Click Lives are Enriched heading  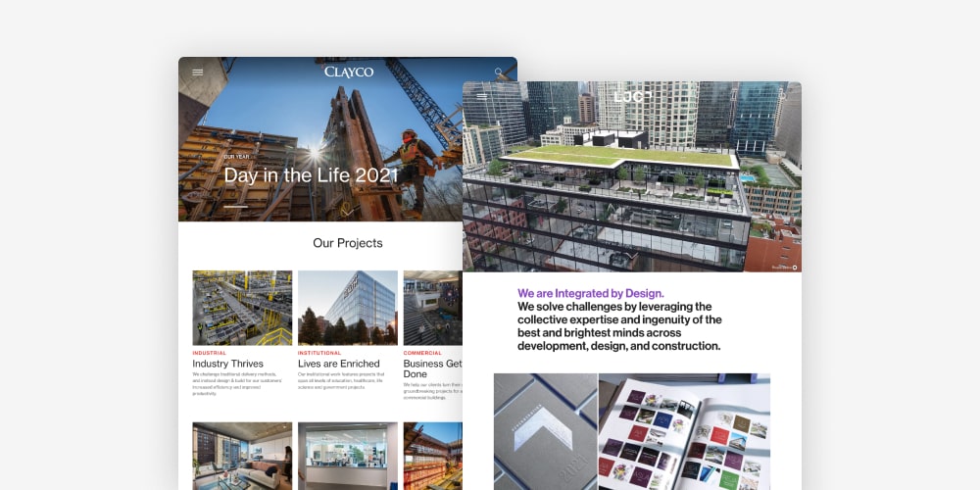tap(339, 364)
